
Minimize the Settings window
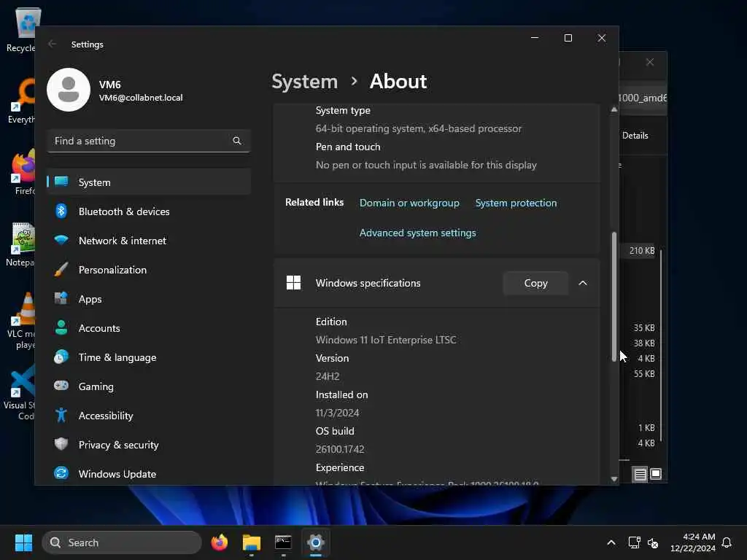pos(535,38)
